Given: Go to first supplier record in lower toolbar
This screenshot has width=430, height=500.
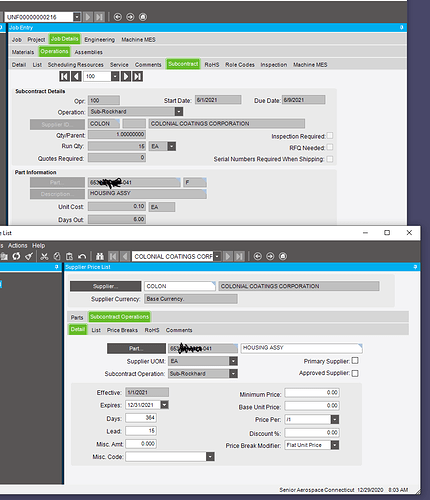Looking at the screenshot, I should point(113,256).
